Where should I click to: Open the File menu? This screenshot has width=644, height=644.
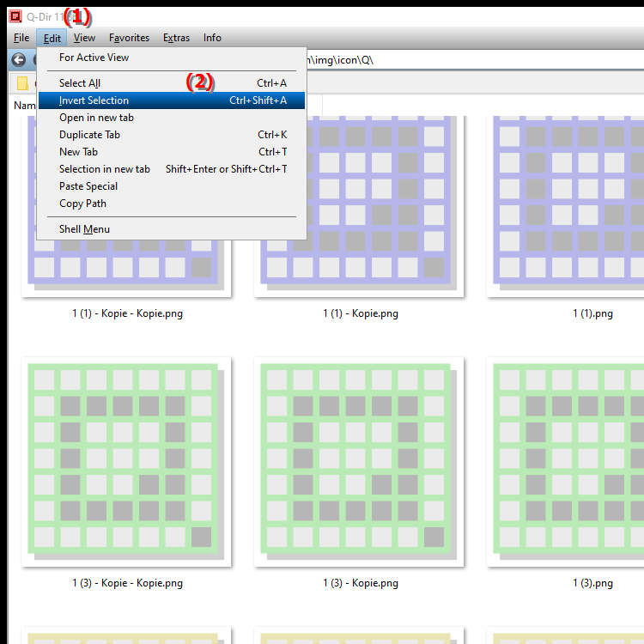pyautogui.click(x=21, y=38)
